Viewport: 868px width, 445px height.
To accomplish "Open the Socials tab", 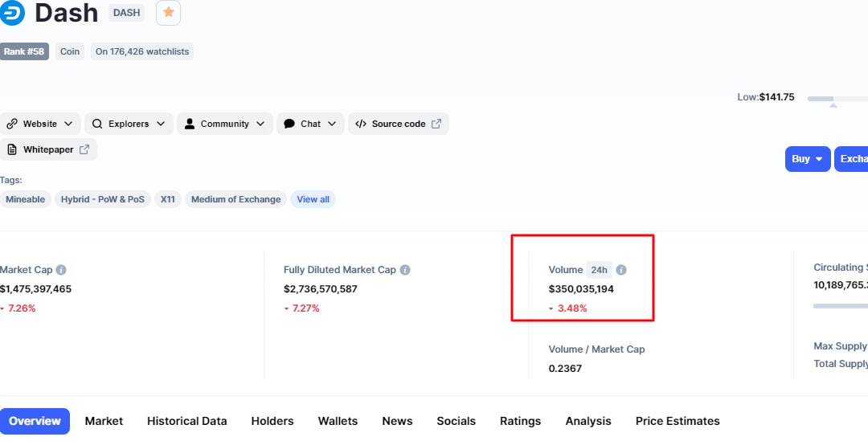I will 457,421.
